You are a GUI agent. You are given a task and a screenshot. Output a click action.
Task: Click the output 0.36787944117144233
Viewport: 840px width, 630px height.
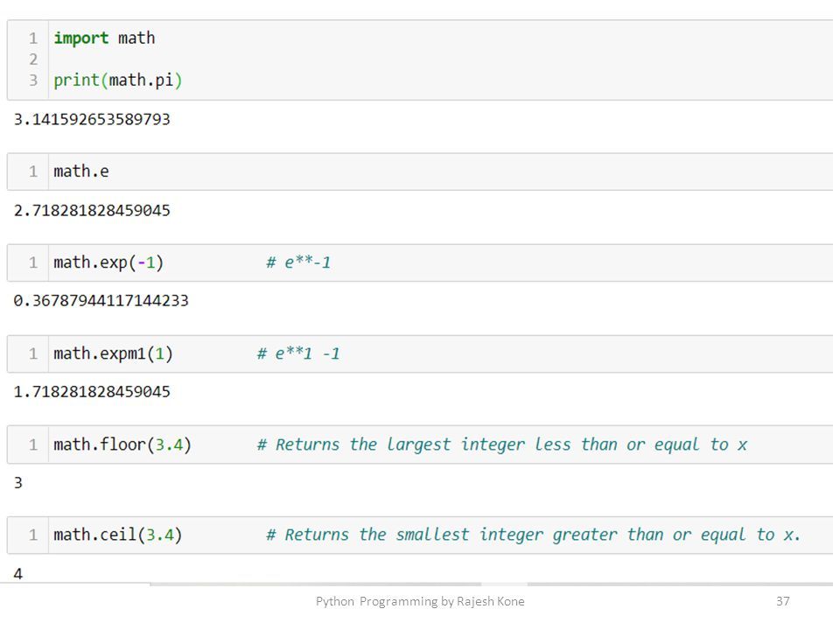tap(101, 300)
